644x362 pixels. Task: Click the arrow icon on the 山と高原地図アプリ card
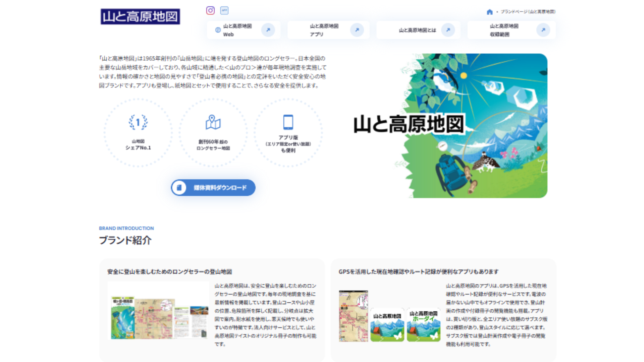[x=357, y=30]
